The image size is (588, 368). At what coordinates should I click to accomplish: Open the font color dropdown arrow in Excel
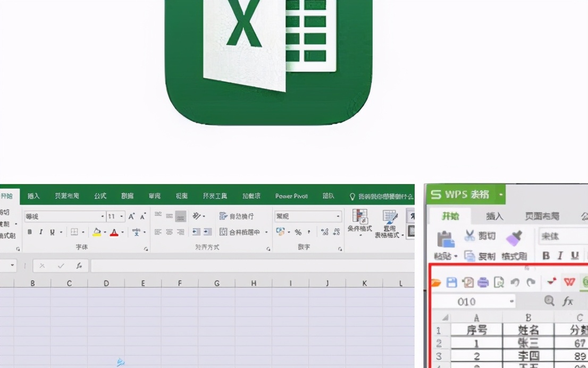[122, 231]
